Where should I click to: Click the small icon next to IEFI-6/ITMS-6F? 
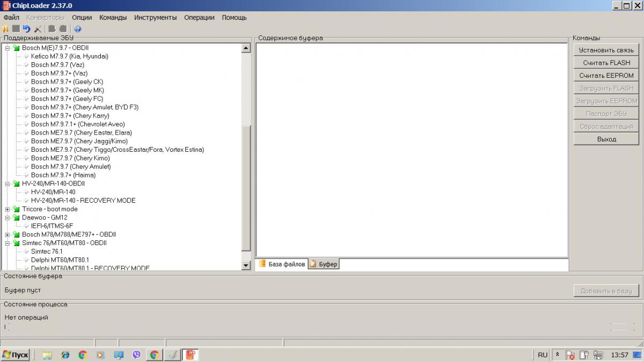point(25,226)
